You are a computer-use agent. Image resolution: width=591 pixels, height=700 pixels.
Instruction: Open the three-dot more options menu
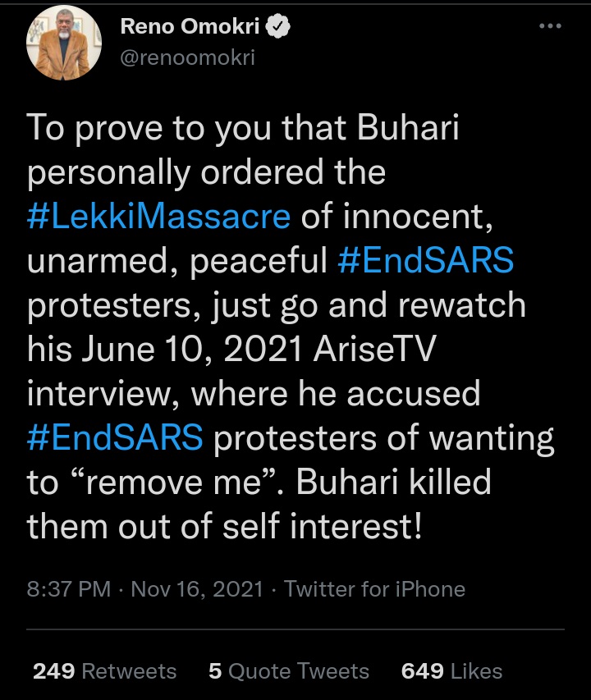coord(549,26)
